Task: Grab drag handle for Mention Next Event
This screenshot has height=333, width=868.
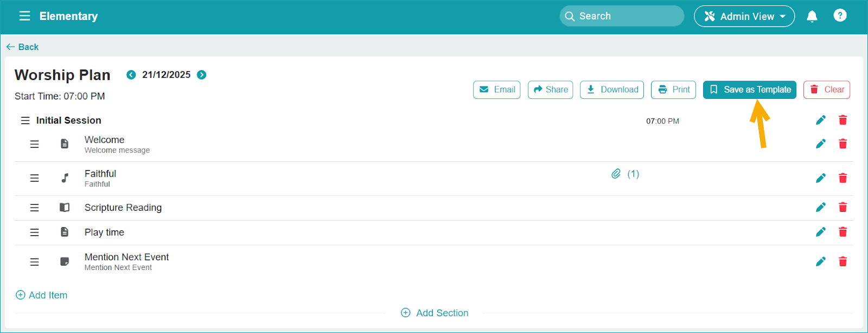Action: pos(34,262)
